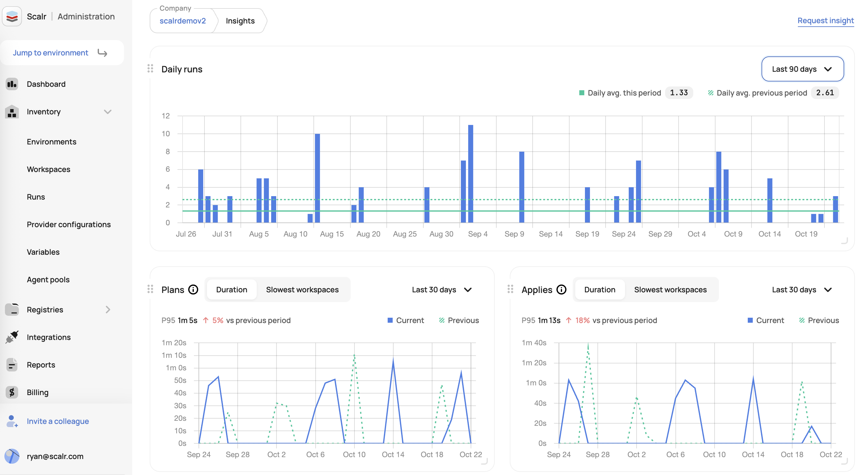Screen dimensions: 868x475
Task: Click the Applies info circle icon
Action: pos(561,290)
